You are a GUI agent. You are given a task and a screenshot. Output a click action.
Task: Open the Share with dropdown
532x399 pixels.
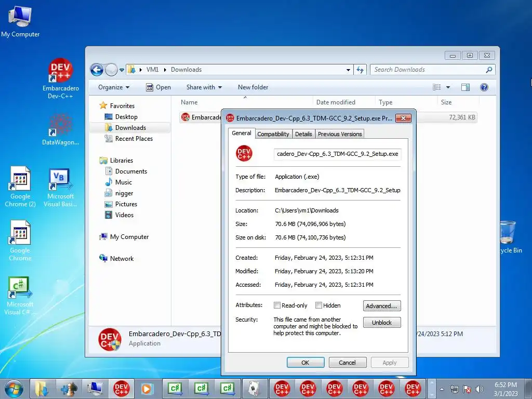point(204,87)
